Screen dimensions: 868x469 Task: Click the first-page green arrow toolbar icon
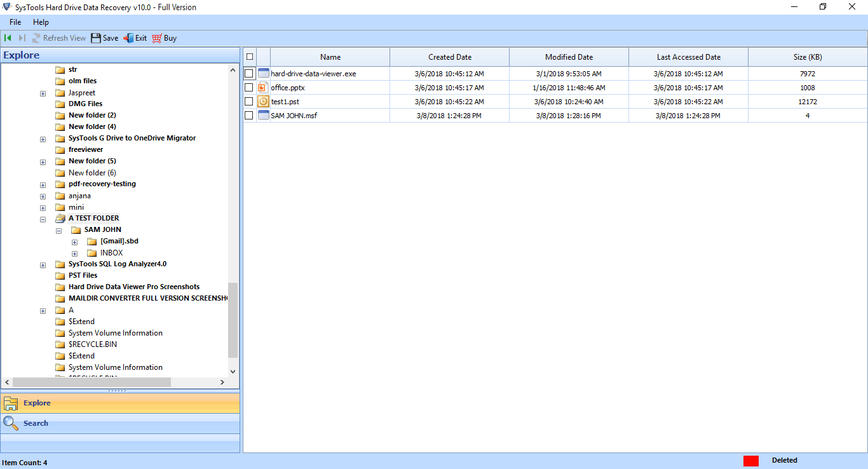click(8, 38)
